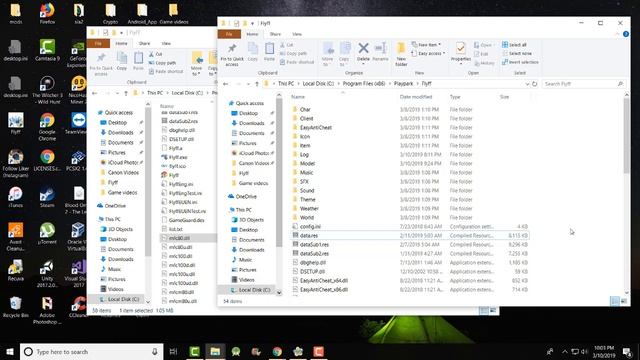Click the taskbar search box
The height and width of the screenshot is (360, 640).
click(x=91, y=351)
